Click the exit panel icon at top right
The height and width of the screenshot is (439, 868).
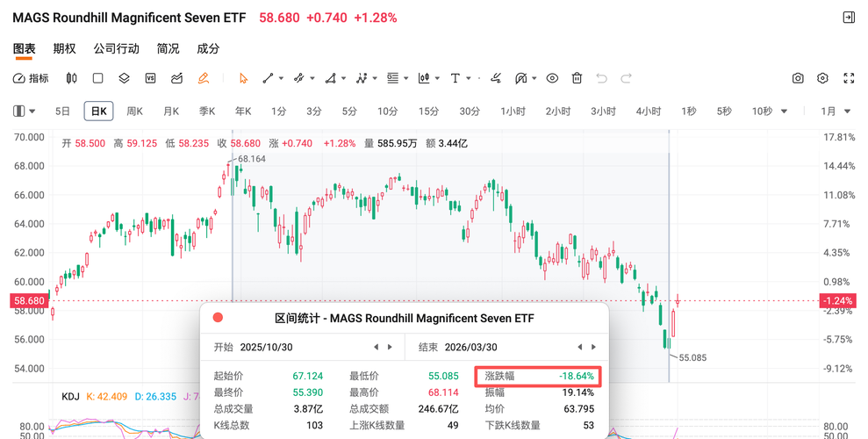(x=849, y=18)
